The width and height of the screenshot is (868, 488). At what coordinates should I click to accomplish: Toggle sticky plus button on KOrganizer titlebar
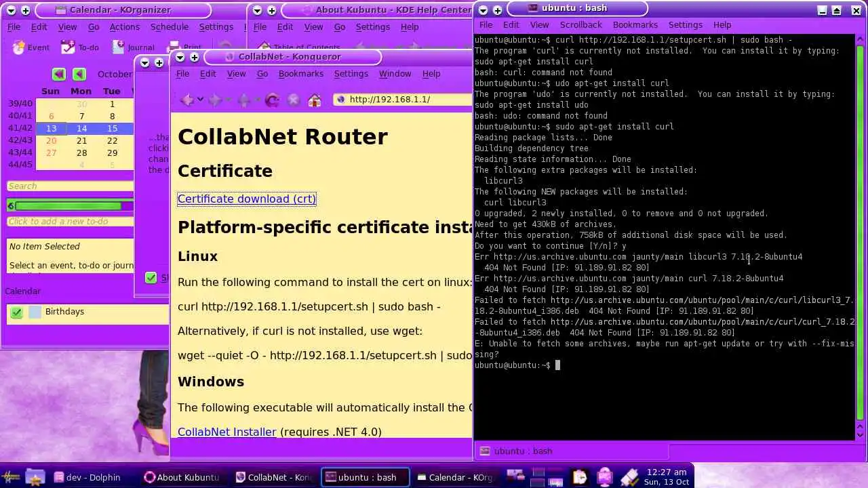[x=26, y=10]
